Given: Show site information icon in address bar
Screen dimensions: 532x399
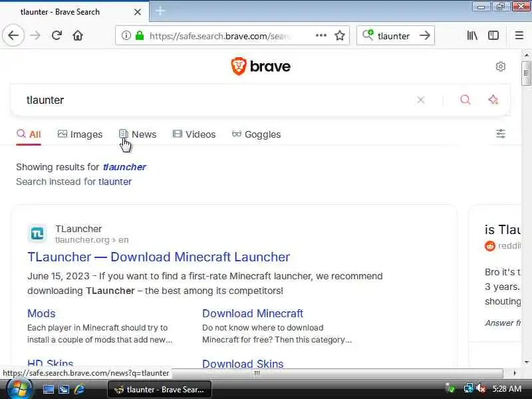Looking at the screenshot, I should click(126, 35).
